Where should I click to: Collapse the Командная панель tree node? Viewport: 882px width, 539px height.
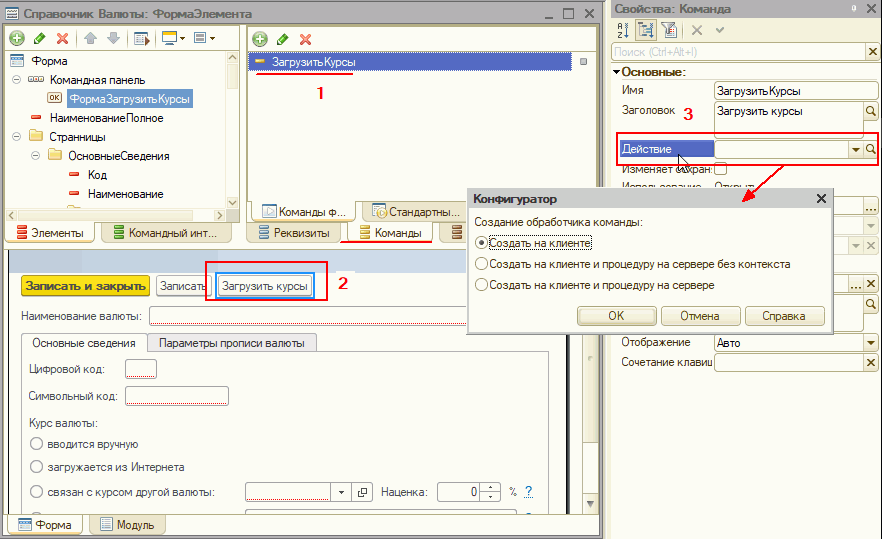pyautogui.click(x=16, y=80)
